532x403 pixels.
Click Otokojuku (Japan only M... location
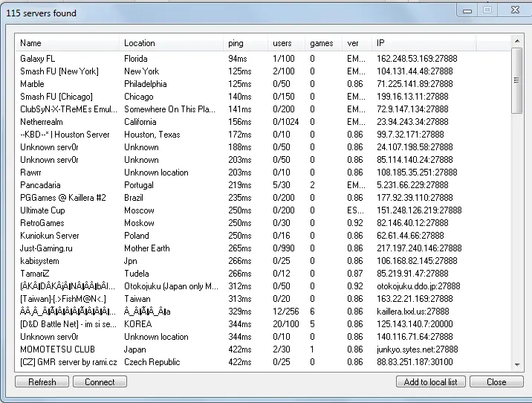171,286
